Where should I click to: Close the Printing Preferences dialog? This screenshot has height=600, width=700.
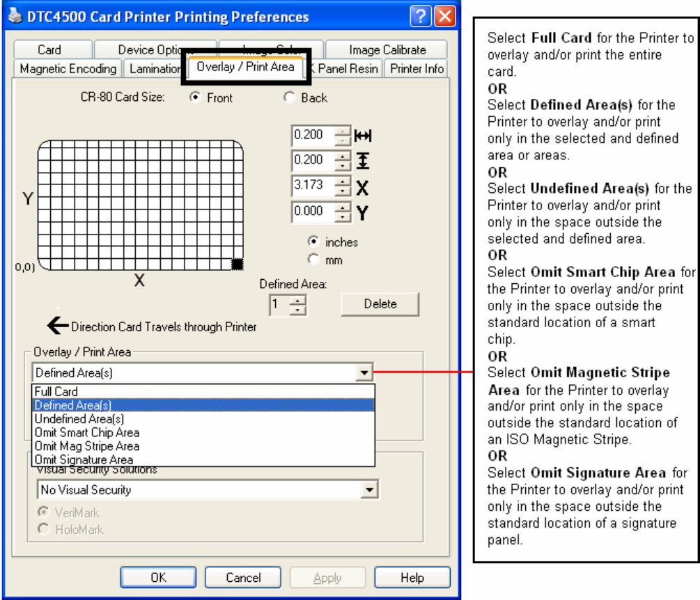coord(444,16)
